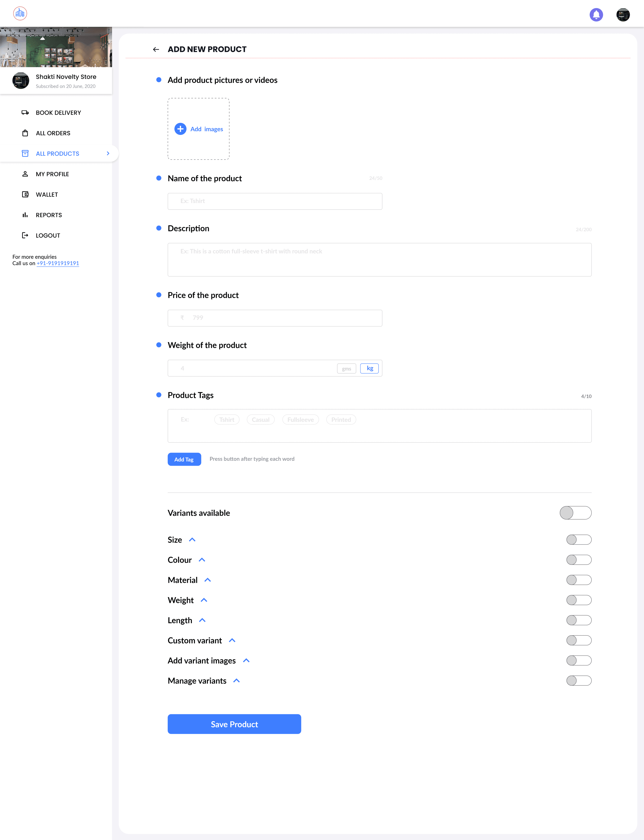Click the Name of the product field
Viewport: 644px width, 840px height.
(274, 201)
